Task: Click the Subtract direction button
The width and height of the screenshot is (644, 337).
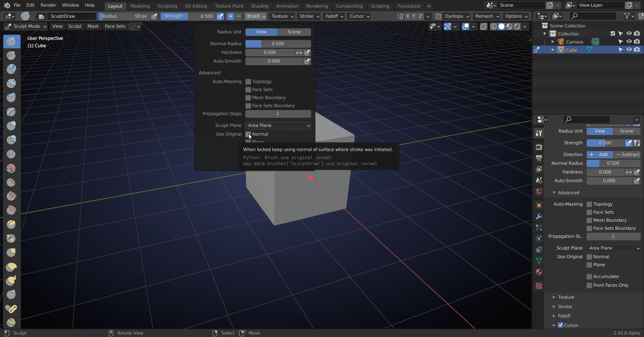Action: click(628, 154)
